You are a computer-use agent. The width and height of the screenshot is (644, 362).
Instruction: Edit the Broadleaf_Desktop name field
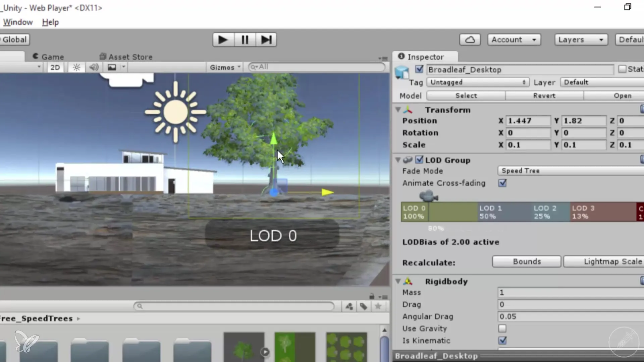pyautogui.click(x=520, y=70)
